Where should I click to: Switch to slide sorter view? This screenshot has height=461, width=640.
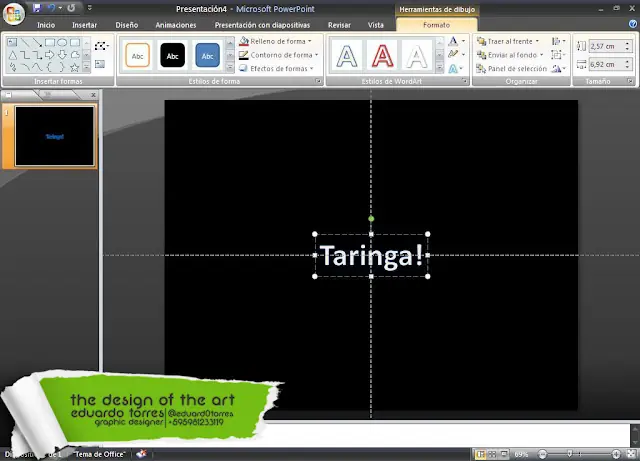pos(492,454)
